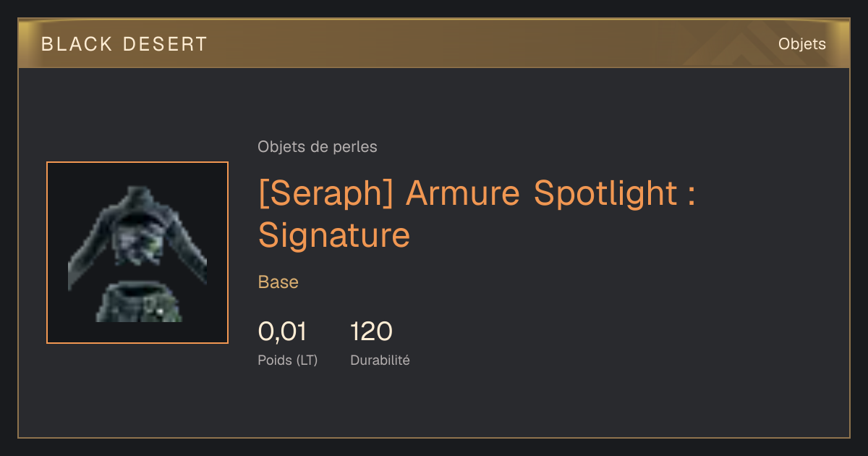Click the word Signature in the title

tap(334, 235)
